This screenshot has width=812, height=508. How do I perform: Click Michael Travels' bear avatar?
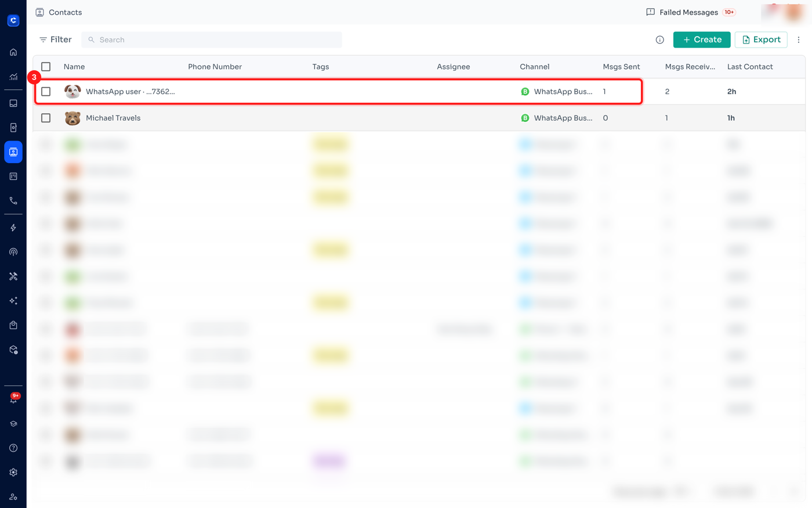tap(72, 118)
